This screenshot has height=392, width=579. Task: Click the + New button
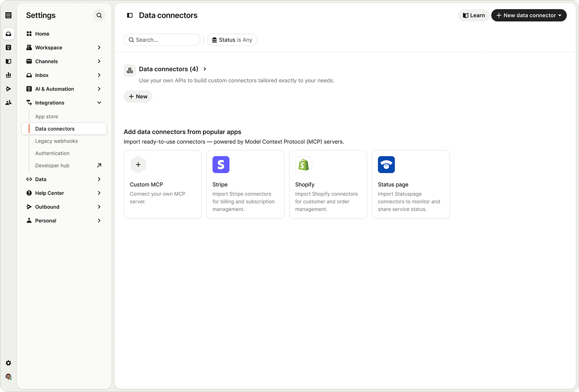coord(138,96)
